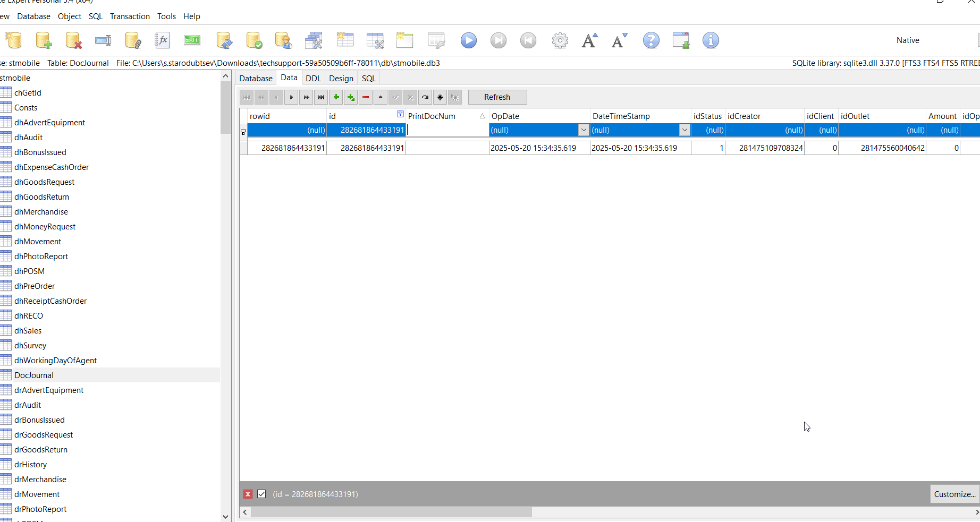Click the Open Database icon with green plus

pyautogui.click(x=44, y=40)
